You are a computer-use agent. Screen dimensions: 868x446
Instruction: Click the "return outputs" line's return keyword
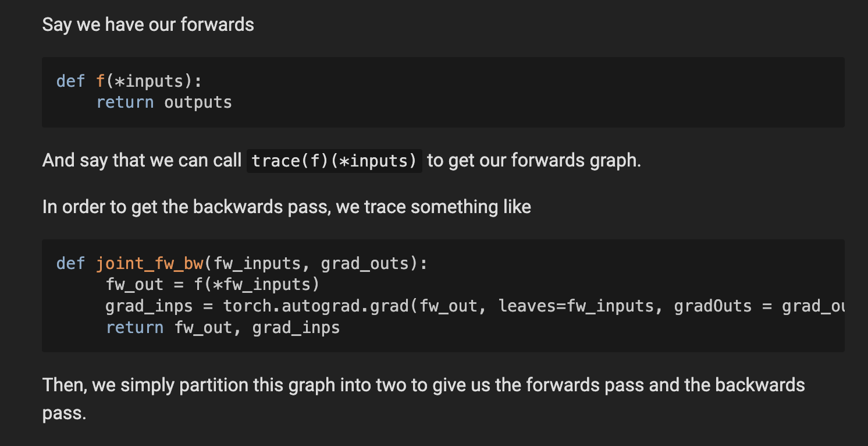[x=124, y=102]
